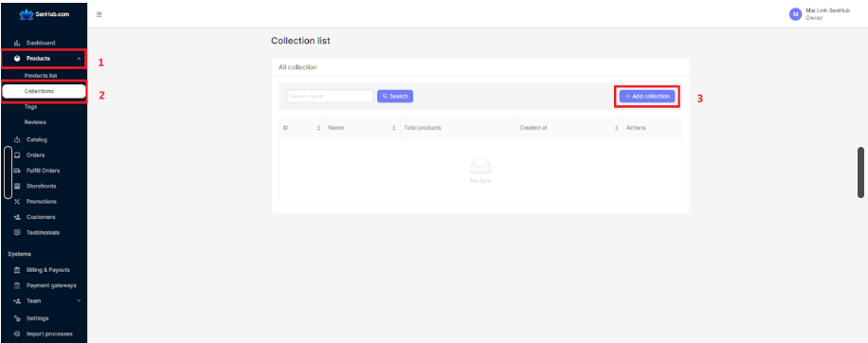This screenshot has width=868, height=343.
Task: Go to Dashboard page
Action: tap(41, 43)
